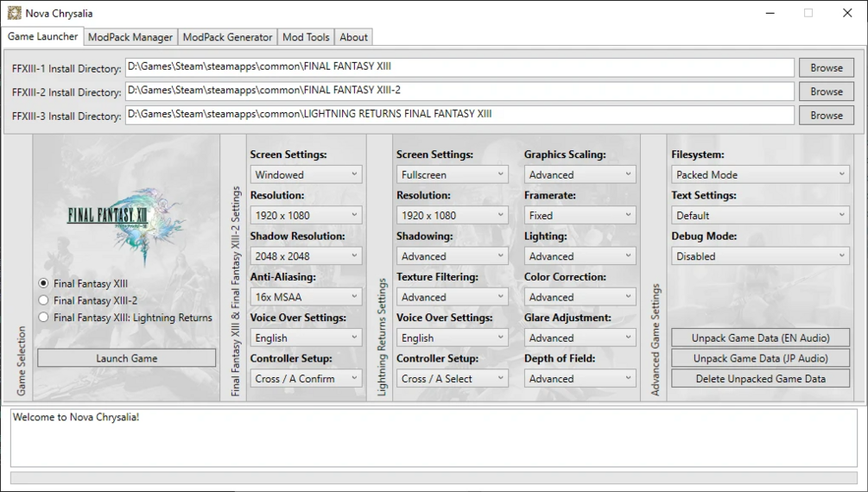868x492 pixels.
Task: Click the 'Shadow Resolution:' label
Action: point(297,236)
